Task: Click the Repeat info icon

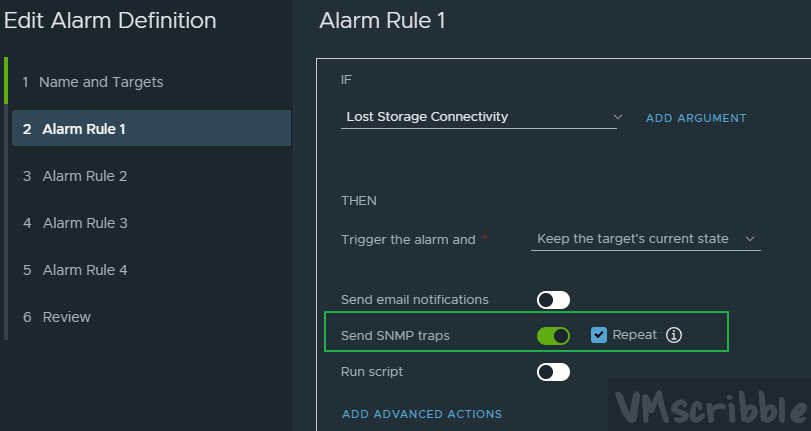Action: point(674,335)
